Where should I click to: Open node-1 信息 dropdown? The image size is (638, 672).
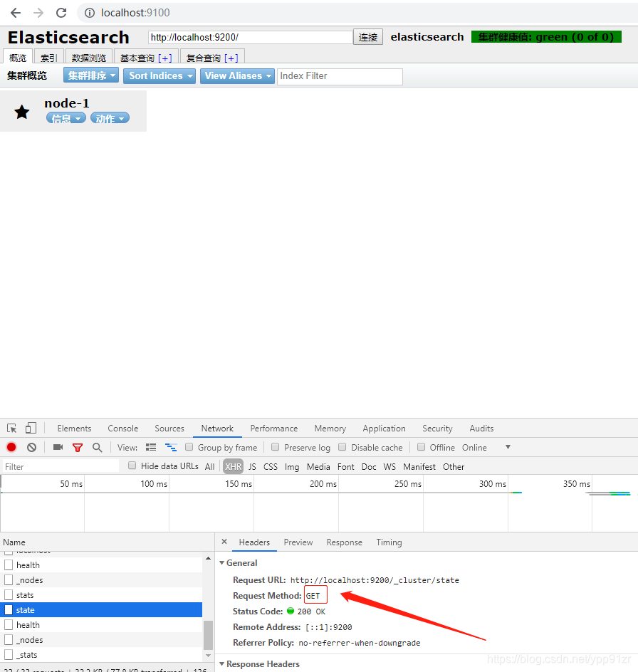point(66,118)
